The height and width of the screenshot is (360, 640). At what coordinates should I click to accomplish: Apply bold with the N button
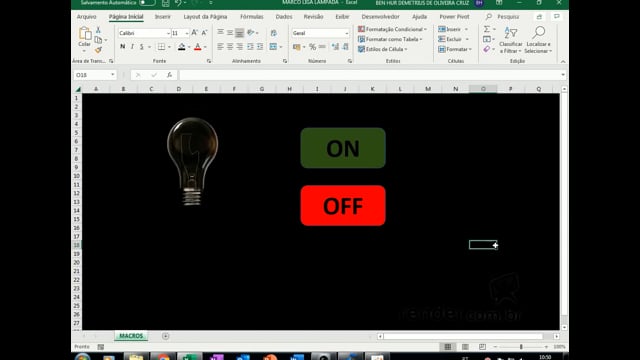pyautogui.click(x=122, y=47)
